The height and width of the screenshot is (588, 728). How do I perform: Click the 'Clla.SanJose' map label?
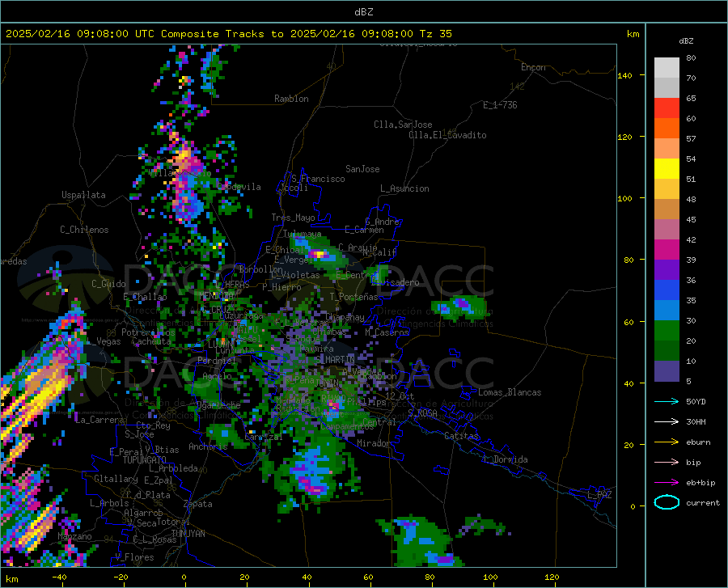pos(403,125)
